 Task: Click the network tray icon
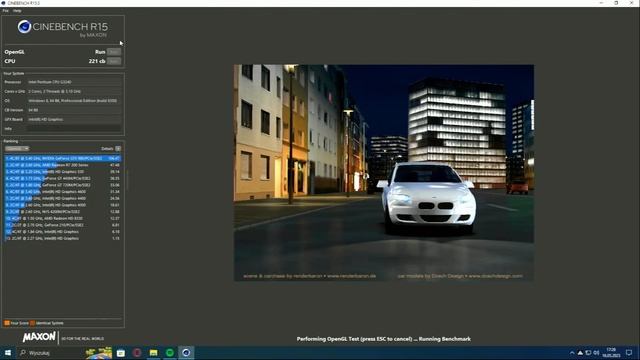(588, 353)
